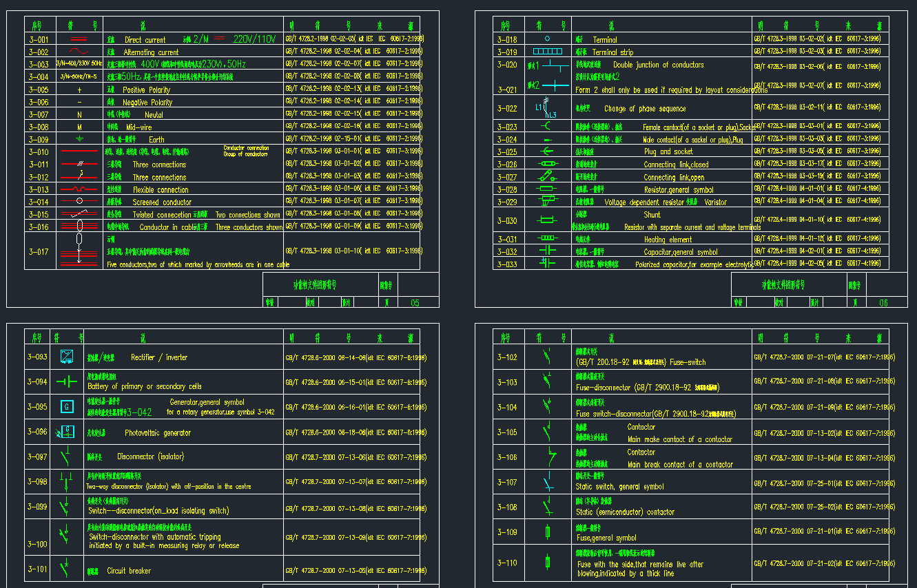Click the Plug and socket symbol

click(x=548, y=151)
